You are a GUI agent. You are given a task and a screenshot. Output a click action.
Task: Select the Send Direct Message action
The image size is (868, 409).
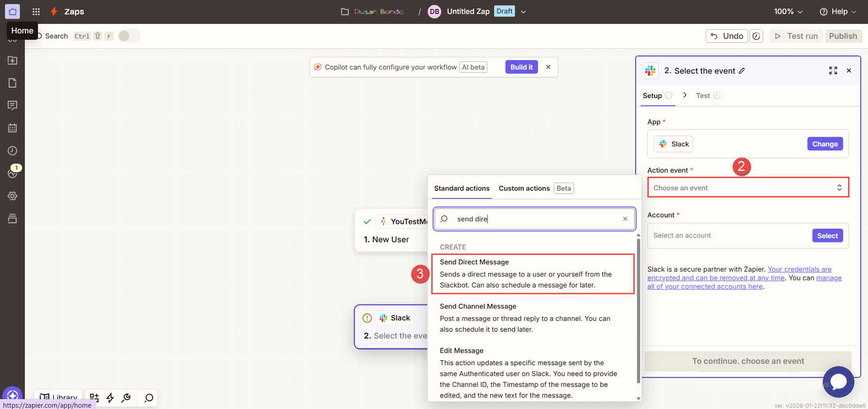[533, 273]
